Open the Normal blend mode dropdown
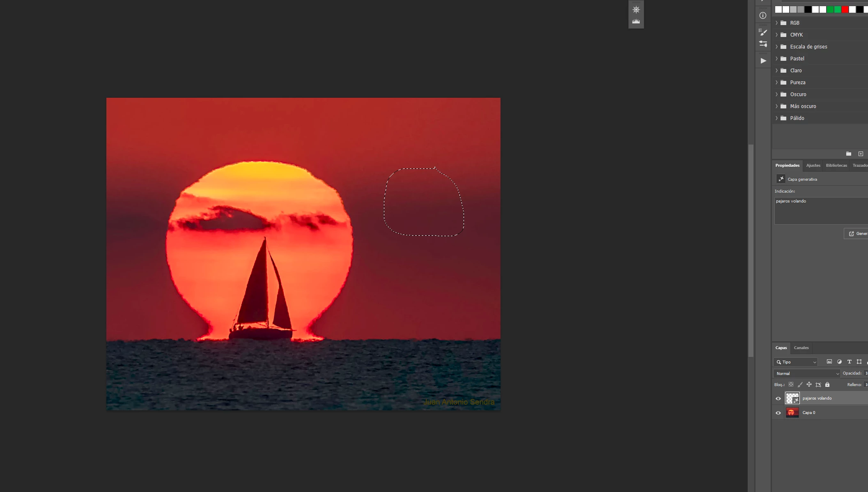Viewport: 868px width, 492px height. click(807, 373)
